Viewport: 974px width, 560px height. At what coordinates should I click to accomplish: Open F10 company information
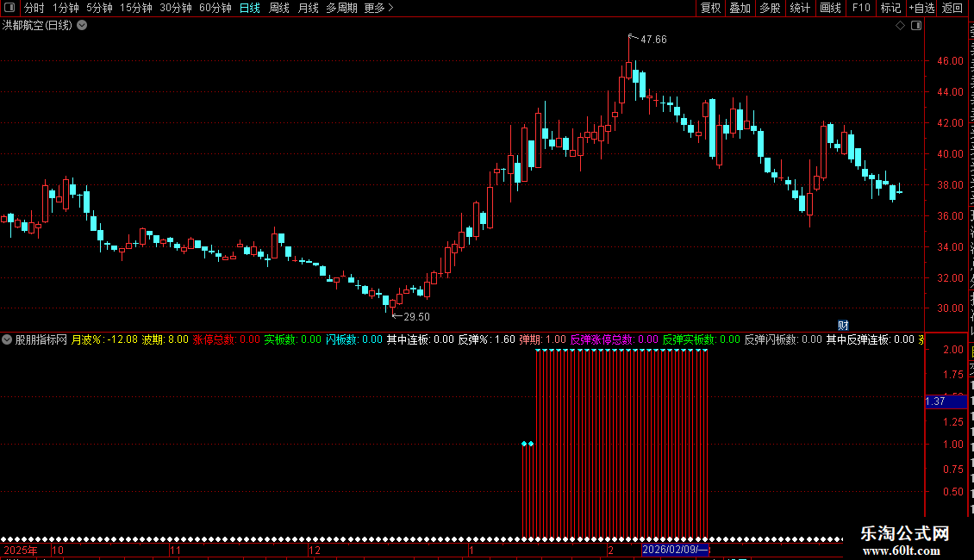[861, 8]
